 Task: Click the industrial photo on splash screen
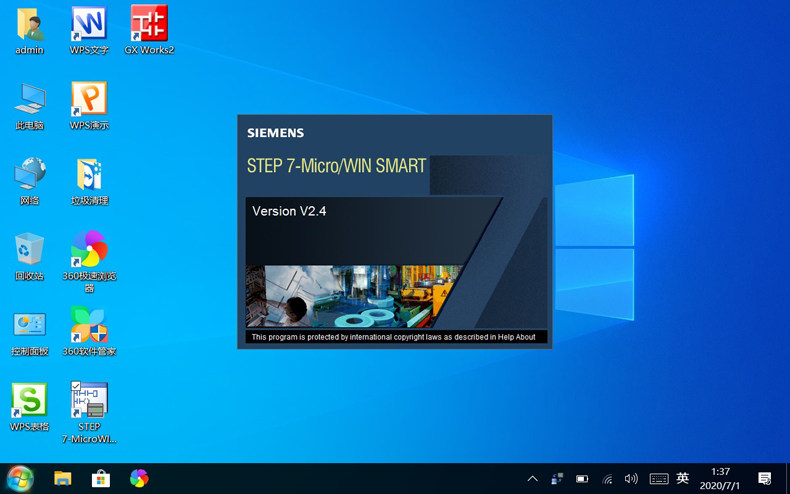click(x=354, y=296)
